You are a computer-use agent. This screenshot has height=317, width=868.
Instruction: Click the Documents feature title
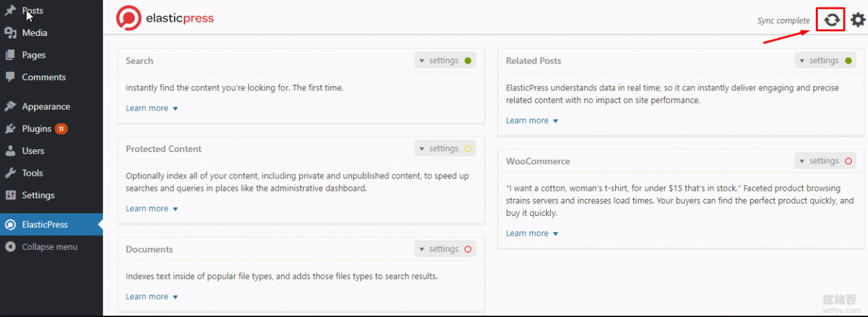tap(149, 249)
